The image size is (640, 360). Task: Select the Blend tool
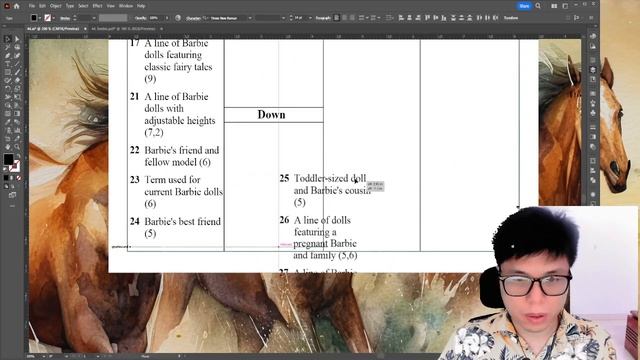17,122
